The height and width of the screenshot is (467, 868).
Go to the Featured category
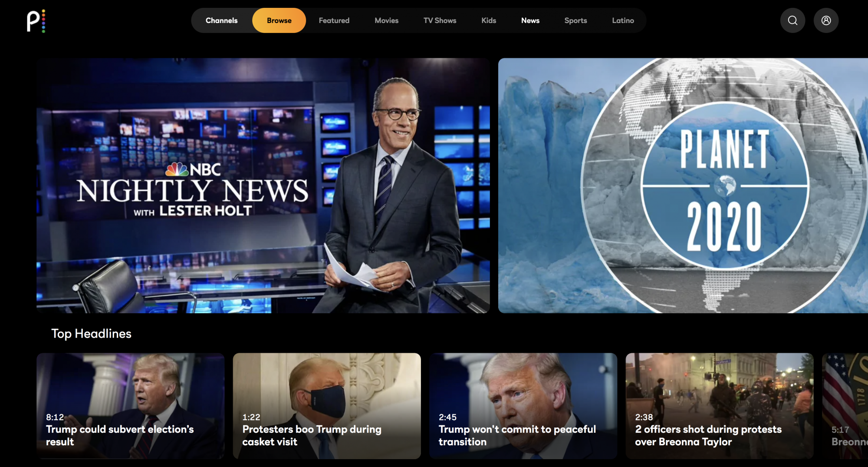click(x=334, y=20)
